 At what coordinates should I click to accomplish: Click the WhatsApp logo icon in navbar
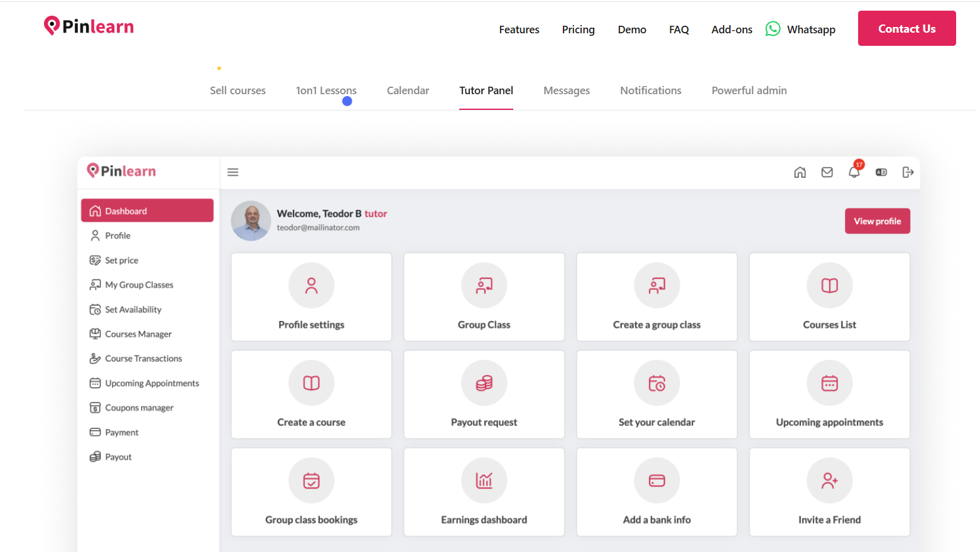(773, 29)
